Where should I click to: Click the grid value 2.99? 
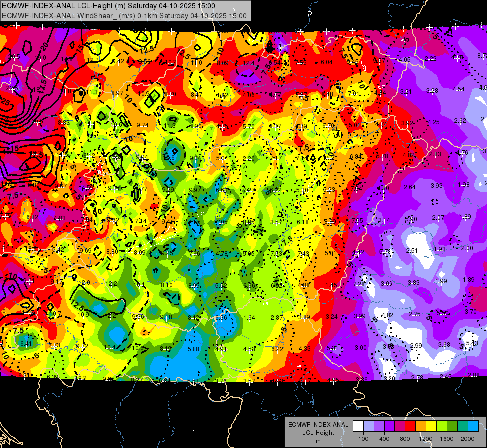click(416, 345)
